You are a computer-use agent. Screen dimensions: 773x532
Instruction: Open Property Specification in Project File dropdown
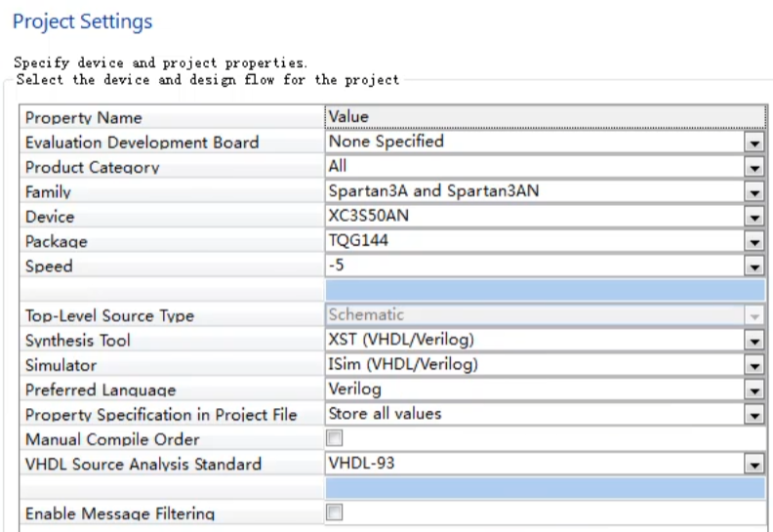pyautogui.click(x=753, y=415)
